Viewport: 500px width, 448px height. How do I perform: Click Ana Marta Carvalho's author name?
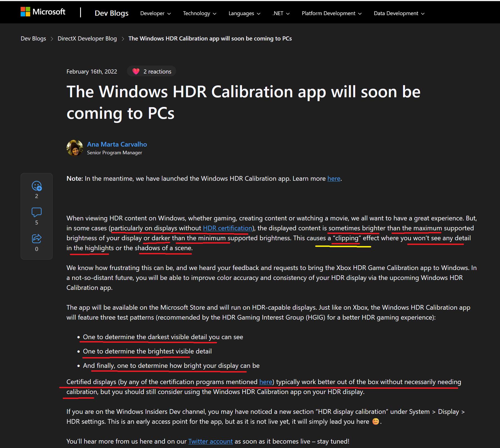117,144
